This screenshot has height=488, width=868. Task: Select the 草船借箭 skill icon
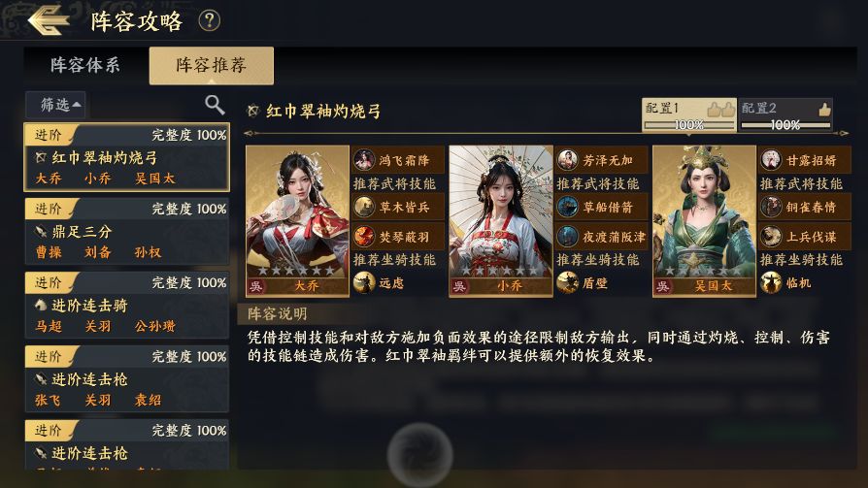click(567, 207)
